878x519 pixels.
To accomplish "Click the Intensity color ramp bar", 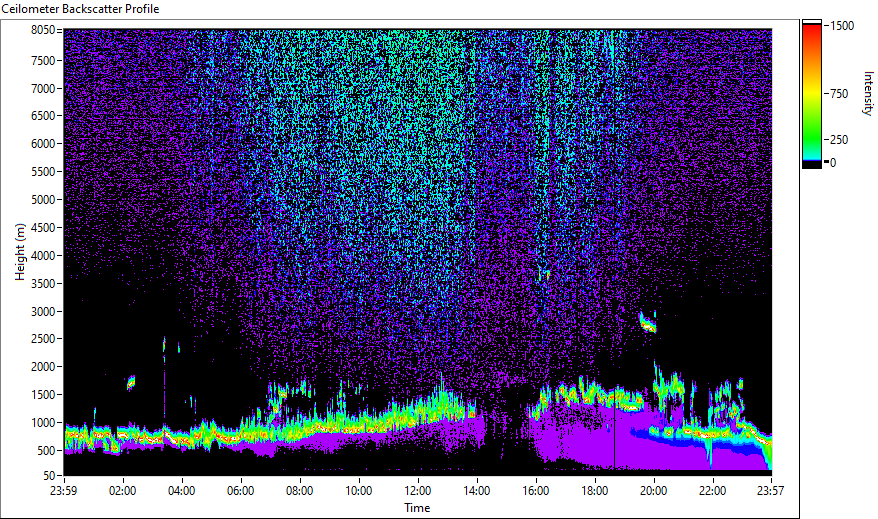I will pyautogui.click(x=812, y=93).
